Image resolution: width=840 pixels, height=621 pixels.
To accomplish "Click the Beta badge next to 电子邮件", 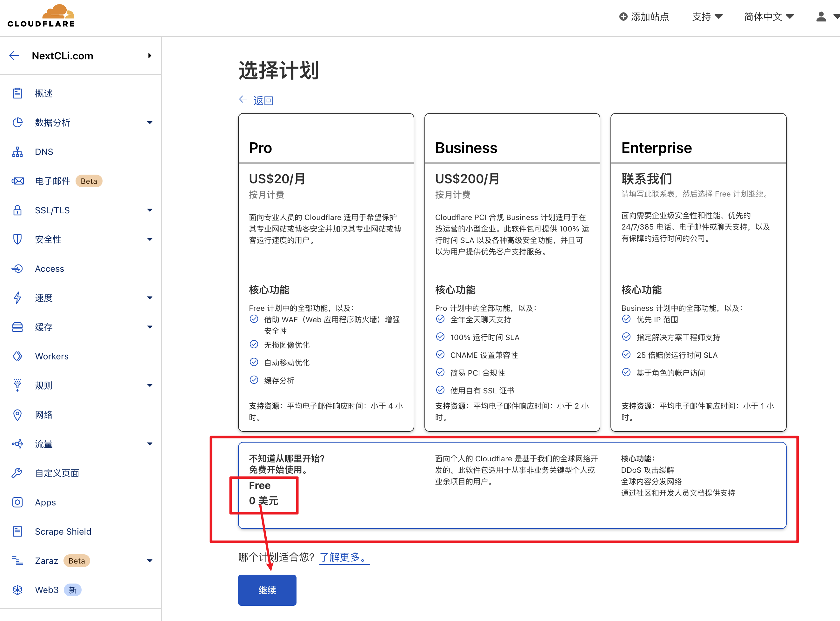I will point(89,181).
